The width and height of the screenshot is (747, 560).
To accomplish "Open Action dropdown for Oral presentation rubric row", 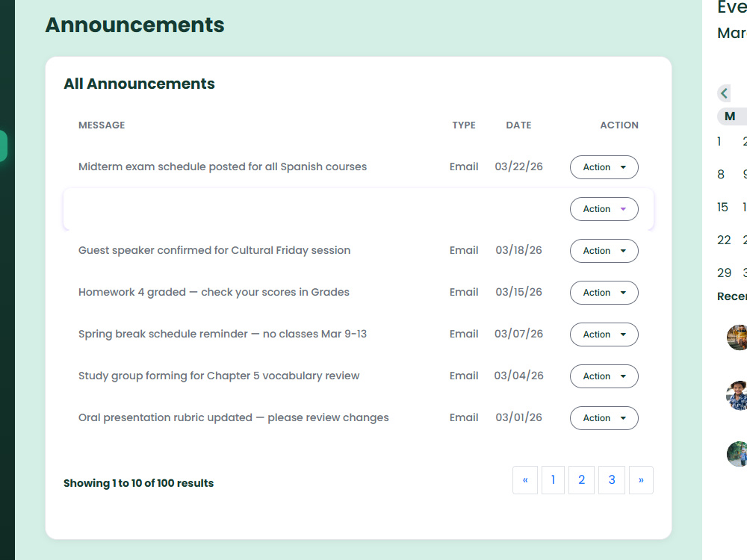I will [604, 418].
